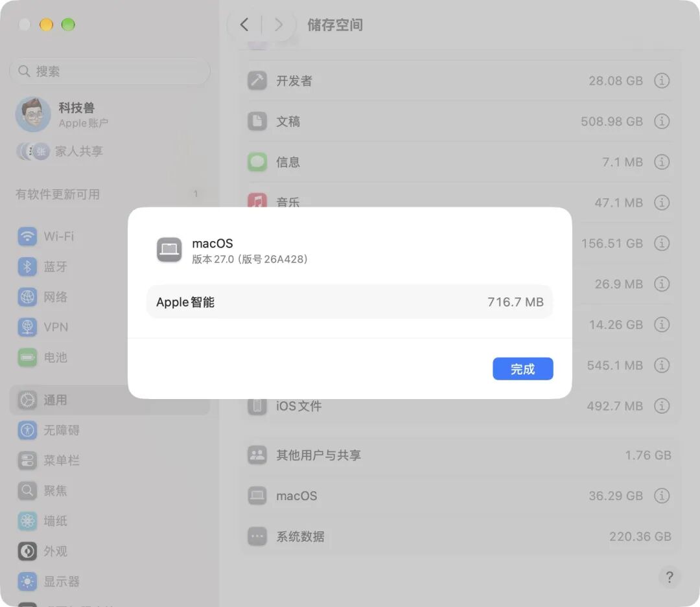Show info for 开发者 28.08 GB
Viewport: 700px width, 607px height.
click(662, 80)
